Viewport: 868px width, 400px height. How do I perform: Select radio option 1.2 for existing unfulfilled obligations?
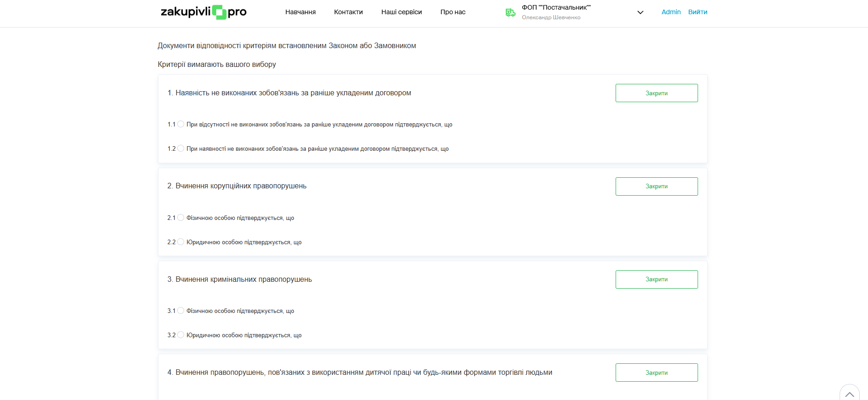click(181, 148)
